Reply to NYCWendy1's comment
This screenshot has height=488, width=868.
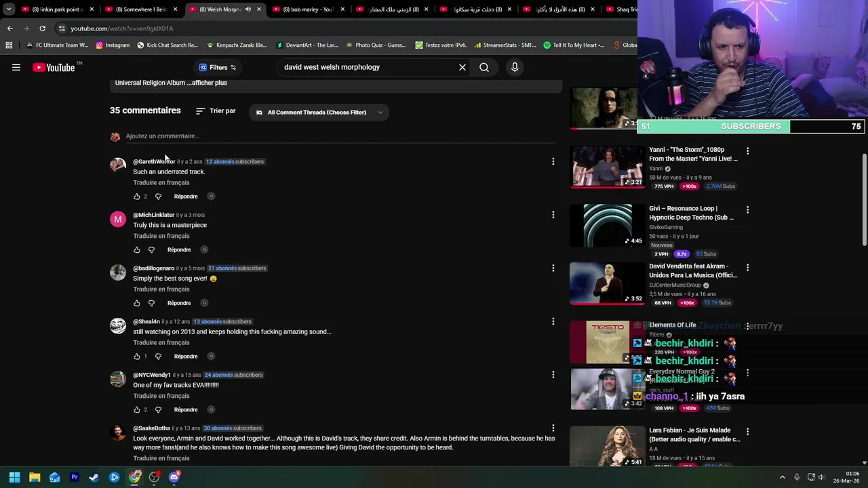[x=186, y=410]
